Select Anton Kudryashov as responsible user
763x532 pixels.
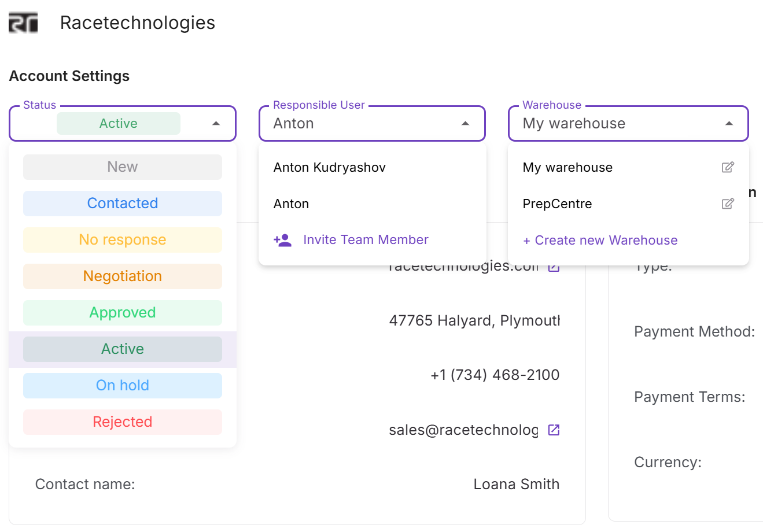point(330,167)
